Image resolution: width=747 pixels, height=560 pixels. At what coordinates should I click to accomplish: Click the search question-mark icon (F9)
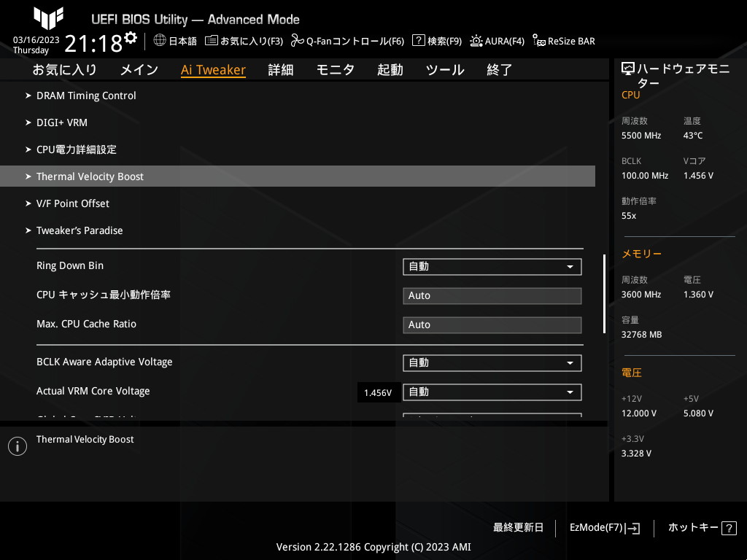(418, 40)
